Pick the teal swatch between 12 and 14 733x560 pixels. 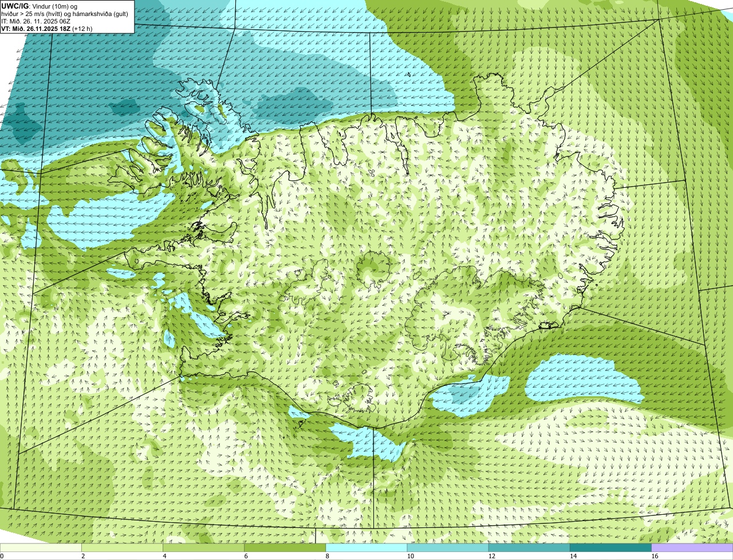(529, 548)
